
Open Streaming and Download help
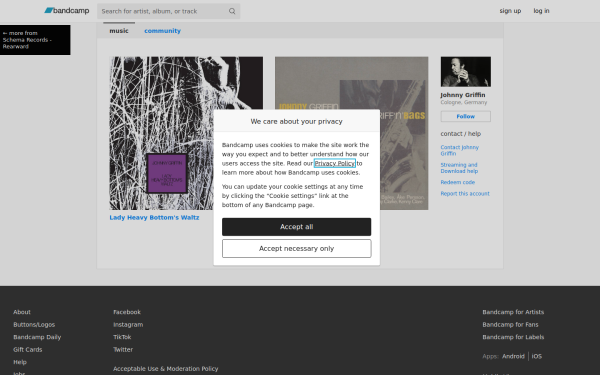[459, 168]
